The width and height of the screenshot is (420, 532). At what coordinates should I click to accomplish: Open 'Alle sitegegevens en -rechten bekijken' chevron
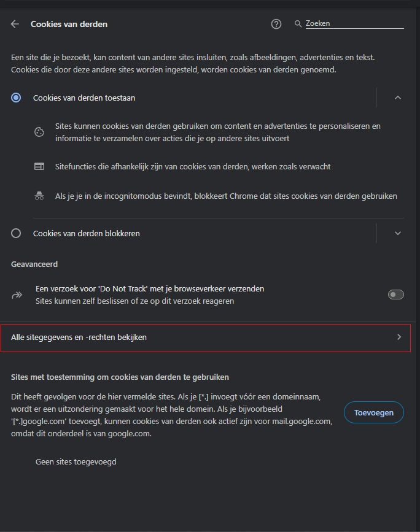coord(399,337)
